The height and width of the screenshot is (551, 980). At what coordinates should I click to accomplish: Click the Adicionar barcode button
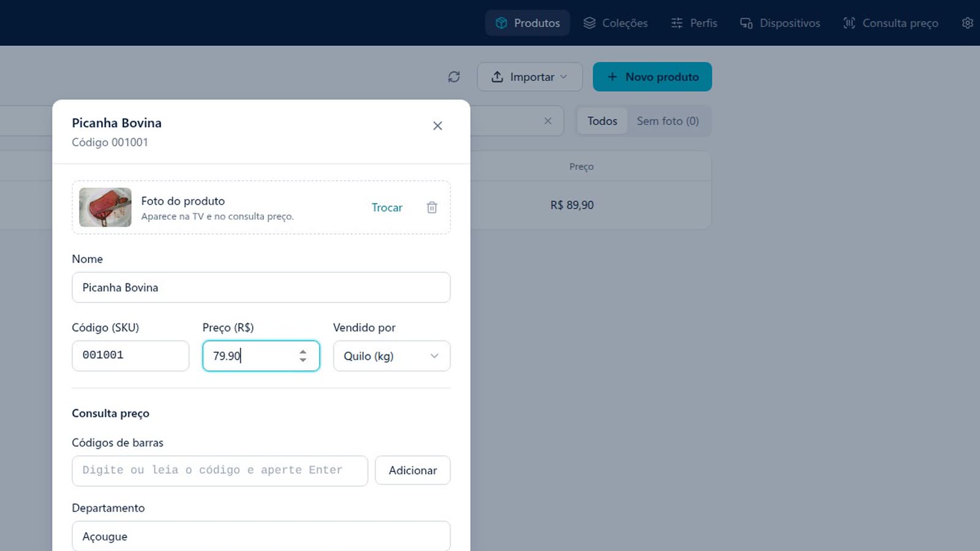click(x=413, y=470)
